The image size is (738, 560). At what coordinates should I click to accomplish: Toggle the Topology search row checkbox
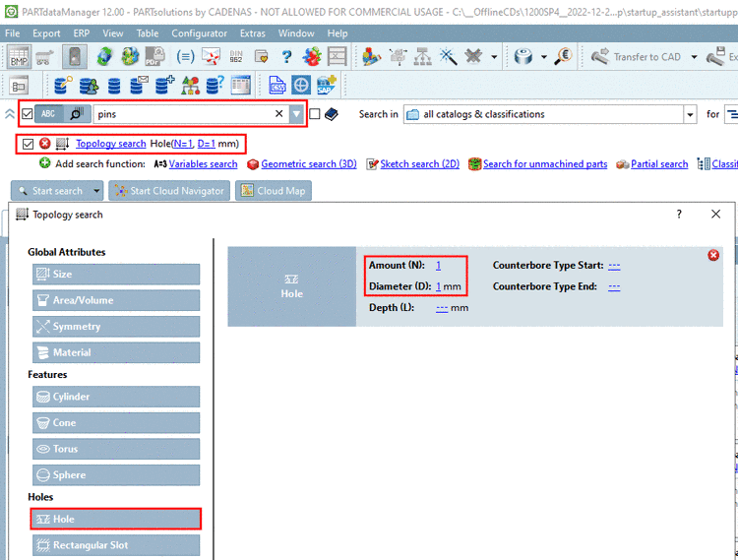point(28,144)
